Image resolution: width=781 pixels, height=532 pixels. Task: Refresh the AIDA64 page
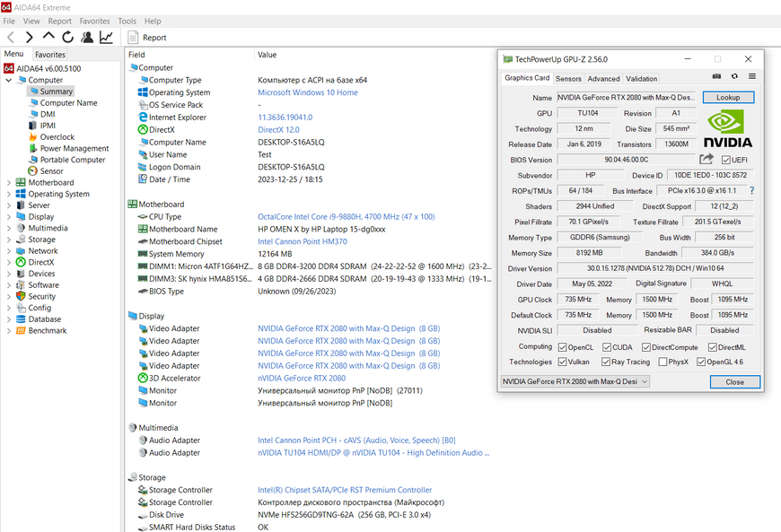click(x=67, y=37)
